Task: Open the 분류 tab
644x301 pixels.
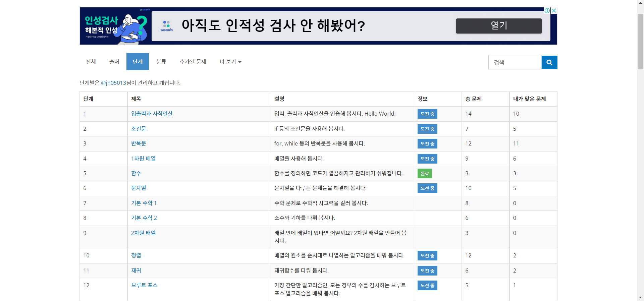Action: click(x=161, y=62)
